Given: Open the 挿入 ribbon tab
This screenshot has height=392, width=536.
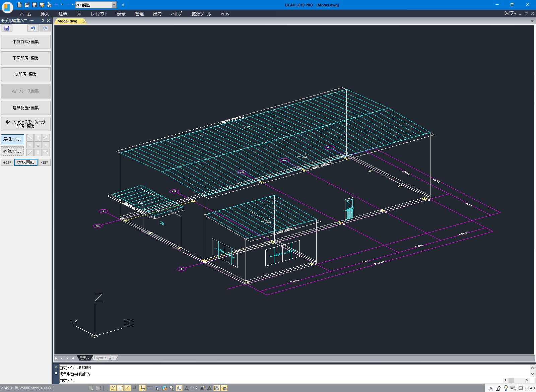Looking at the screenshot, I should pyautogui.click(x=45, y=14).
